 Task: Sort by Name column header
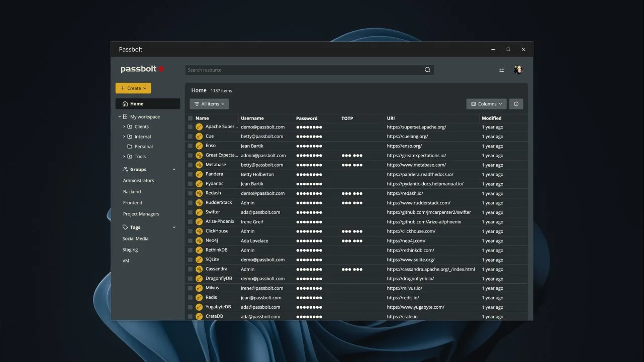point(202,118)
